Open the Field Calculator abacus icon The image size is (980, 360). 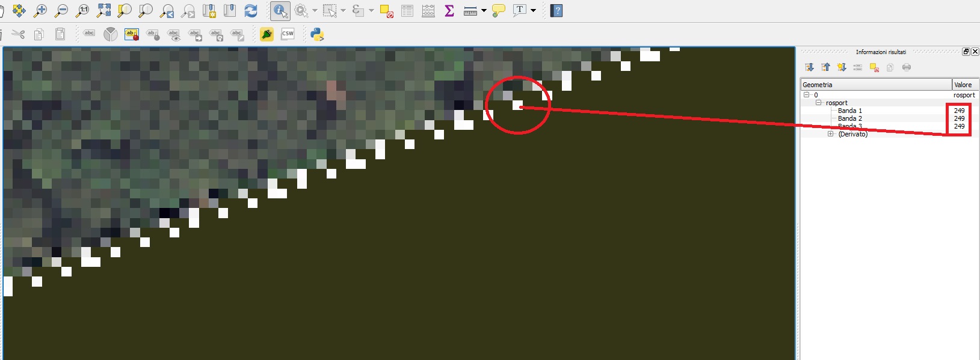pos(428,10)
